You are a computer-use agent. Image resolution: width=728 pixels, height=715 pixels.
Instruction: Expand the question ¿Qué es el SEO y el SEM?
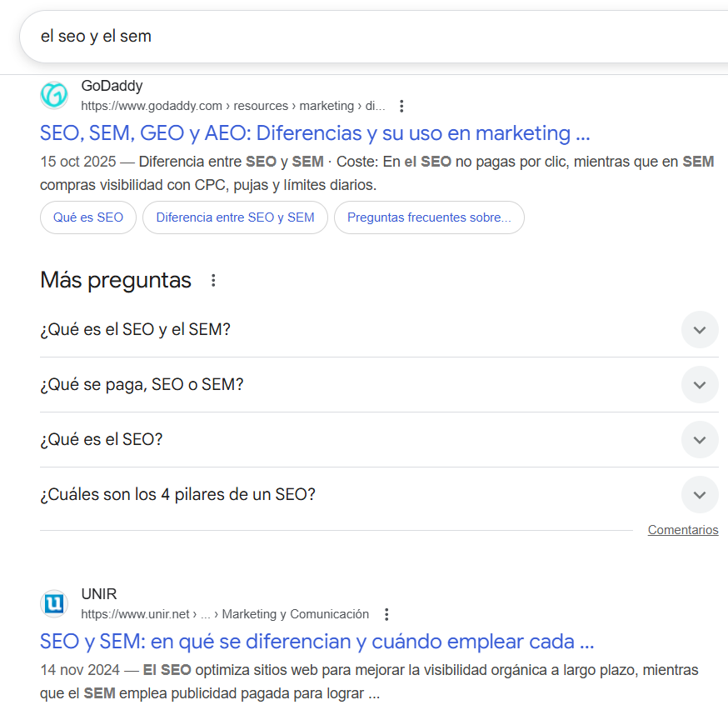click(x=699, y=330)
